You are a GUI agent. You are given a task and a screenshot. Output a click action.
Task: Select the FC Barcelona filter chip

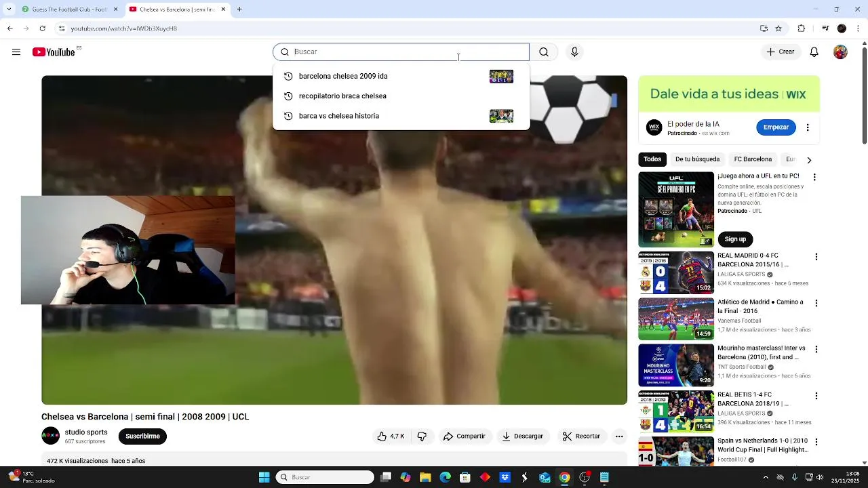coord(753,159)
